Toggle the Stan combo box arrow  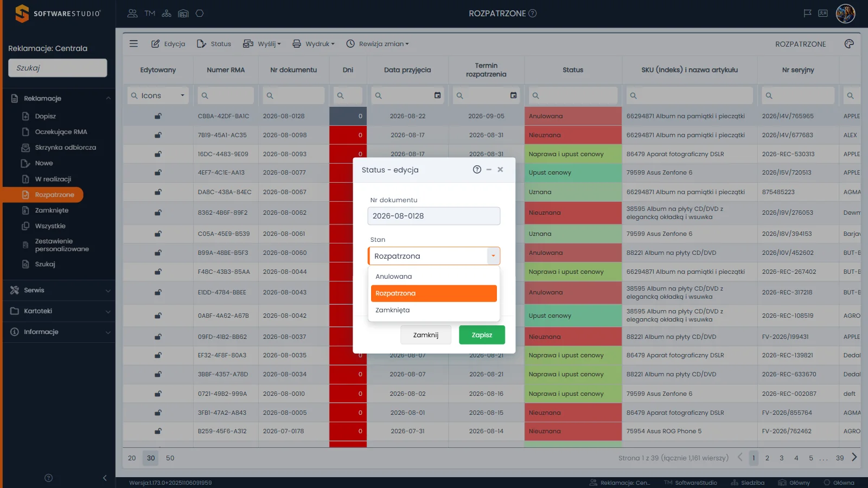click(493, 256)
